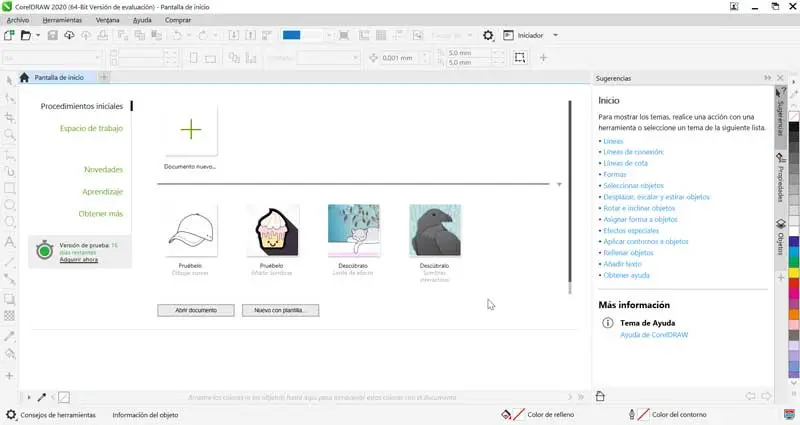Screen dimensions: 800x425
Task: Switch to the Pantalla de inicio tab
Action: pyautogui.click(x=59, y=78)
